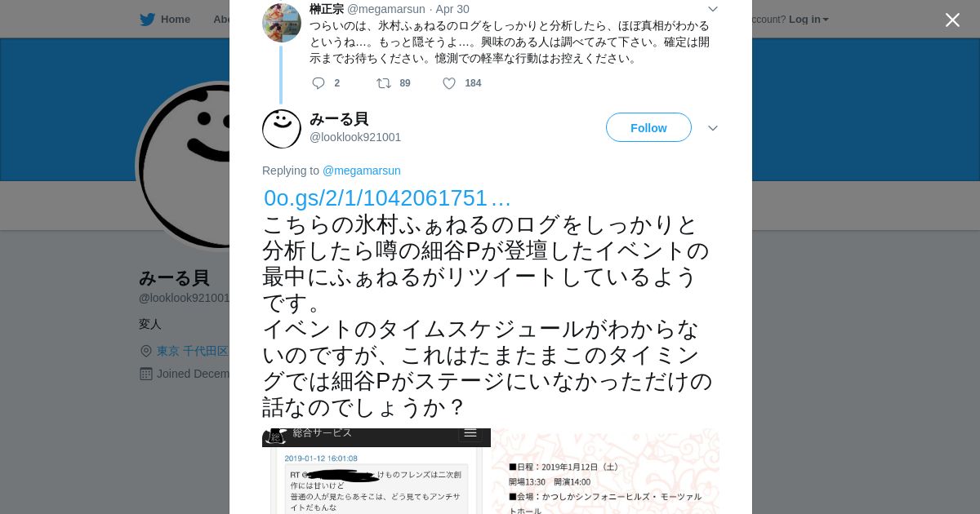This screenshot has height=514, width=980.
Task: Click the Twitter bird Home icon
Action: point(147,19)
